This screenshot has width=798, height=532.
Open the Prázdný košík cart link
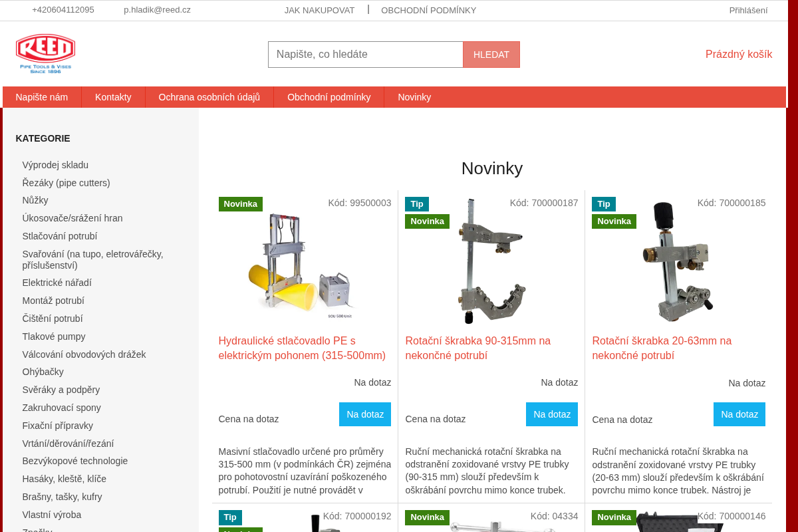click(x=739, y=55)
